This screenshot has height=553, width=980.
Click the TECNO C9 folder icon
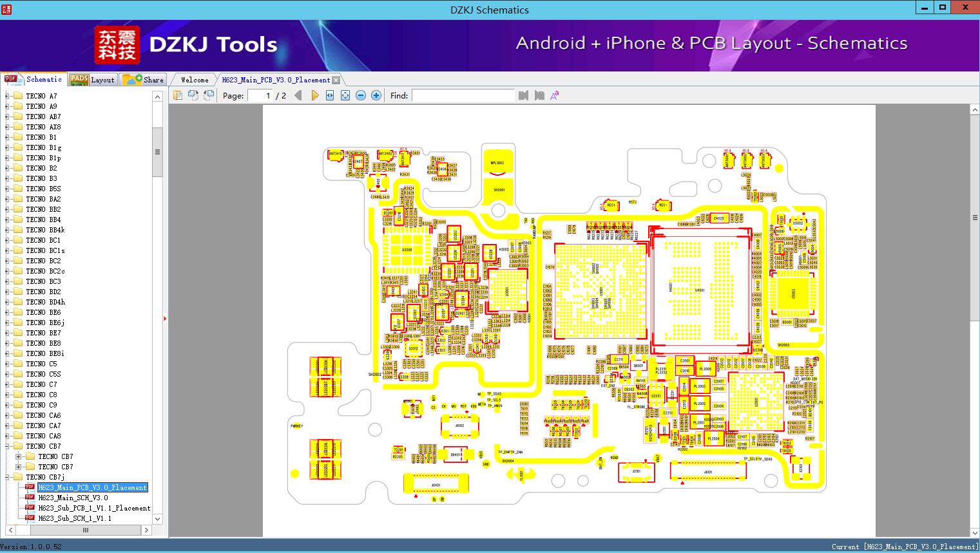click(x=18, y=405)
